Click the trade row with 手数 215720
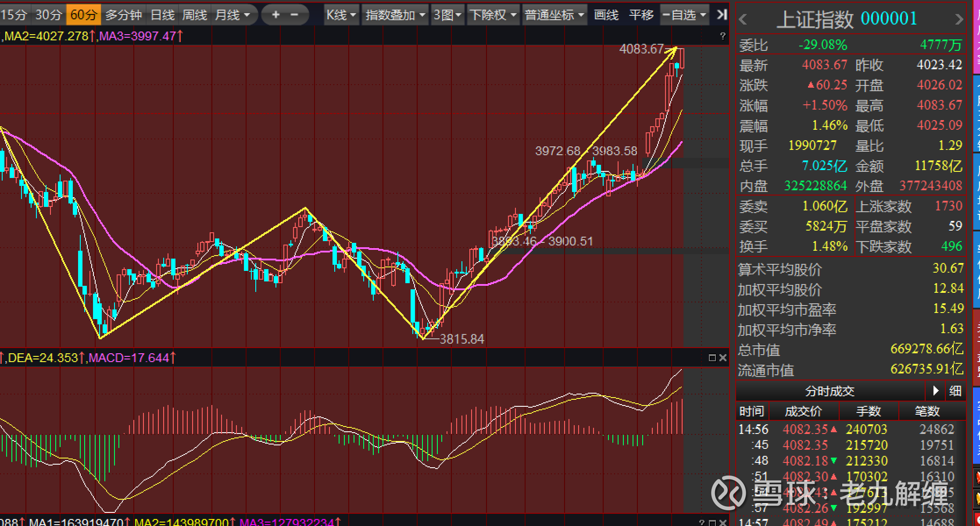Image resolution: width=980 pixels, height=526 pixels. pyautogui.click(x=851, y=445)
